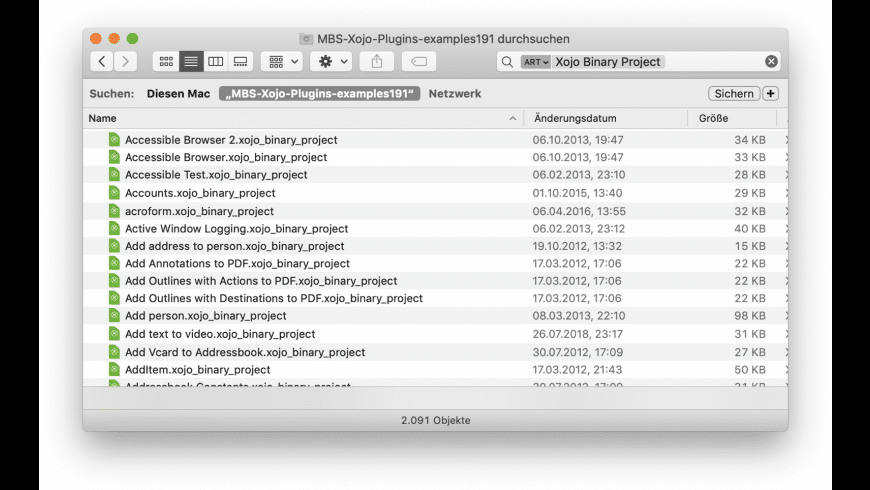Open the ART search token dropdown
870x490 pixels.
point(536,62)
